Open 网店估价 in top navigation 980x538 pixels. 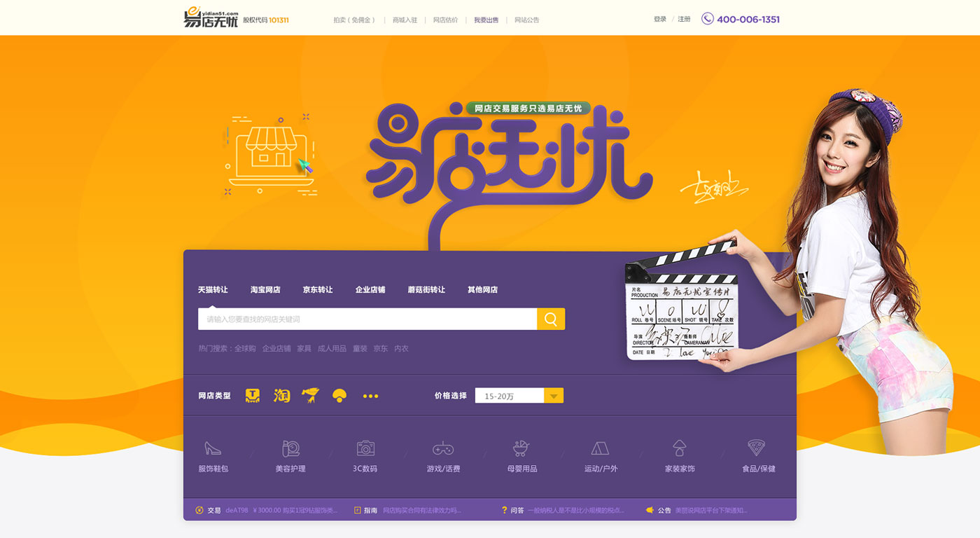(445, 20)
